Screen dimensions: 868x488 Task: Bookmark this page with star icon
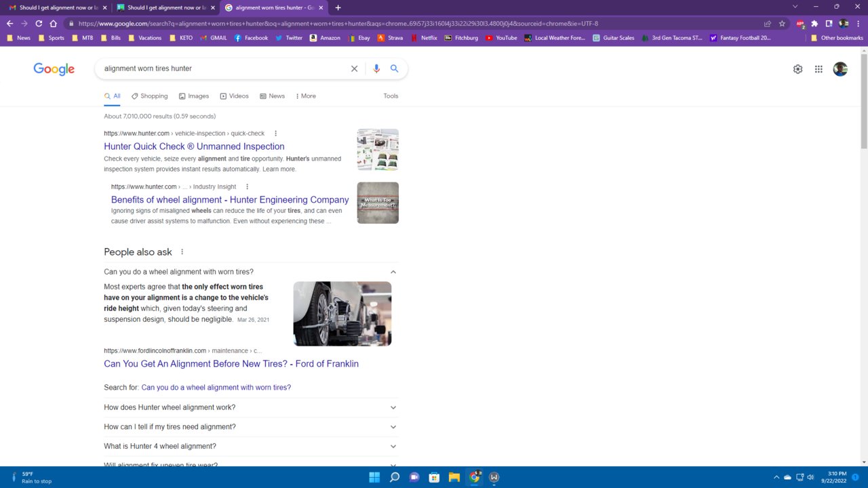click(x=782, y=23)
